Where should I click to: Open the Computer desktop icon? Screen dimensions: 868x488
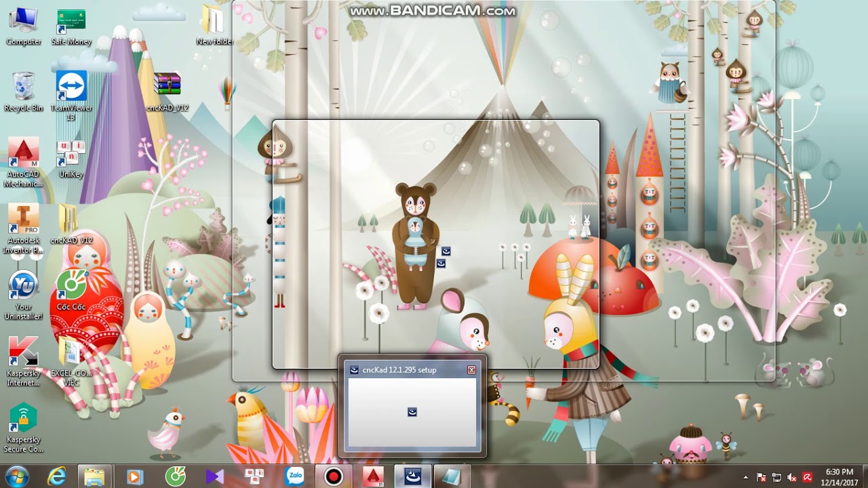tap(23, 25)
